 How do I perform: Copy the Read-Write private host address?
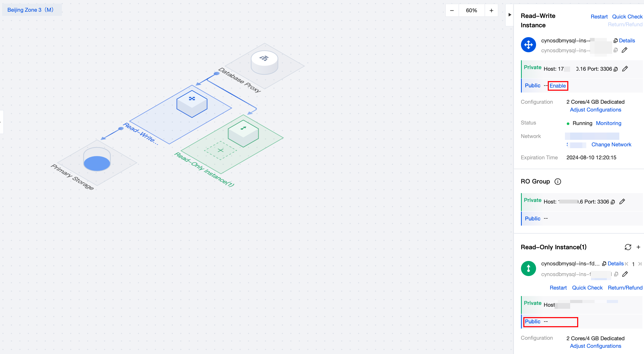616,69
